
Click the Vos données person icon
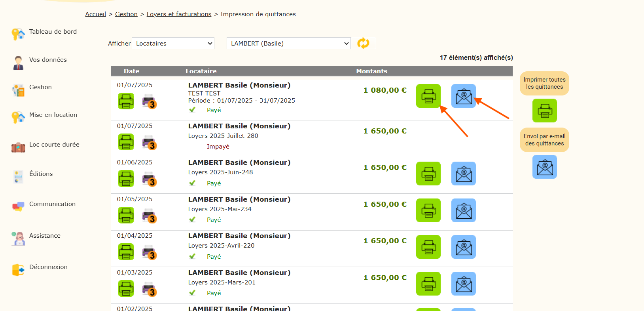tap(18, 63)
